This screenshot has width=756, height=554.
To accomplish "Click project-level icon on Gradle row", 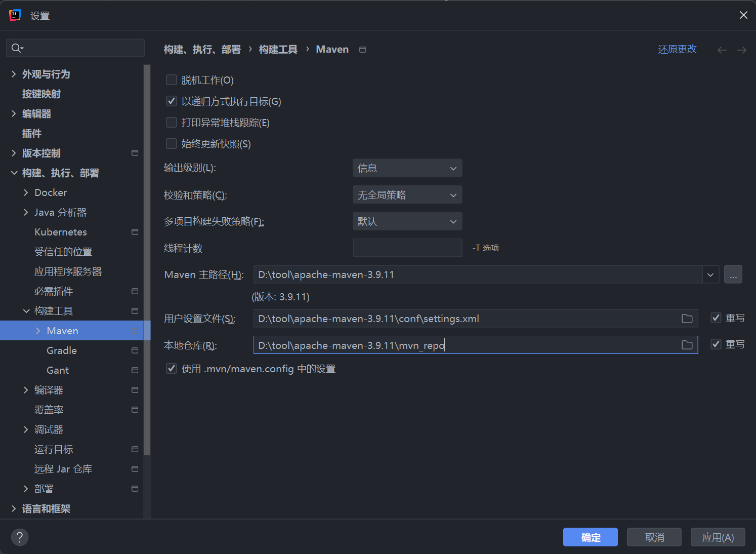I will coord(135,350).
